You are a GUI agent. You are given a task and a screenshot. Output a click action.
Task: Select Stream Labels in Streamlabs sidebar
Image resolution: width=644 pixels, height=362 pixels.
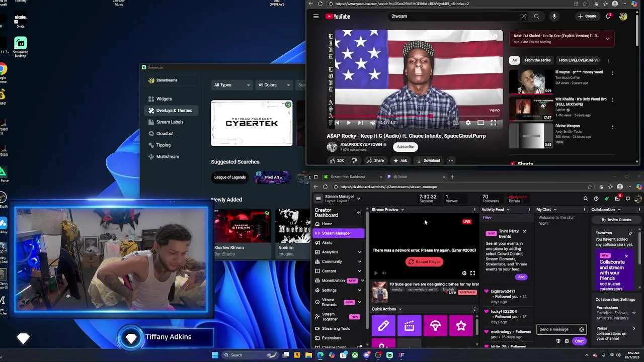(x=170, y=122)
